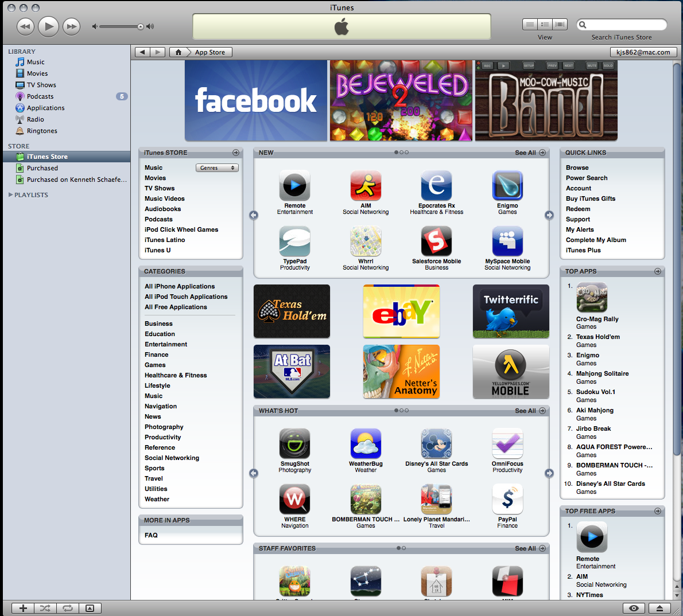
Task: Open the Enigmo app icon in New section
Action: (x=507, y=185)
